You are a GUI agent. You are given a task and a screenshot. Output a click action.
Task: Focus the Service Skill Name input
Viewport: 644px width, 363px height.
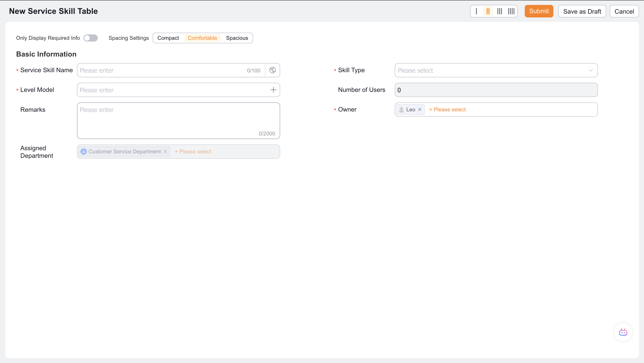click(x=171, y=70)
